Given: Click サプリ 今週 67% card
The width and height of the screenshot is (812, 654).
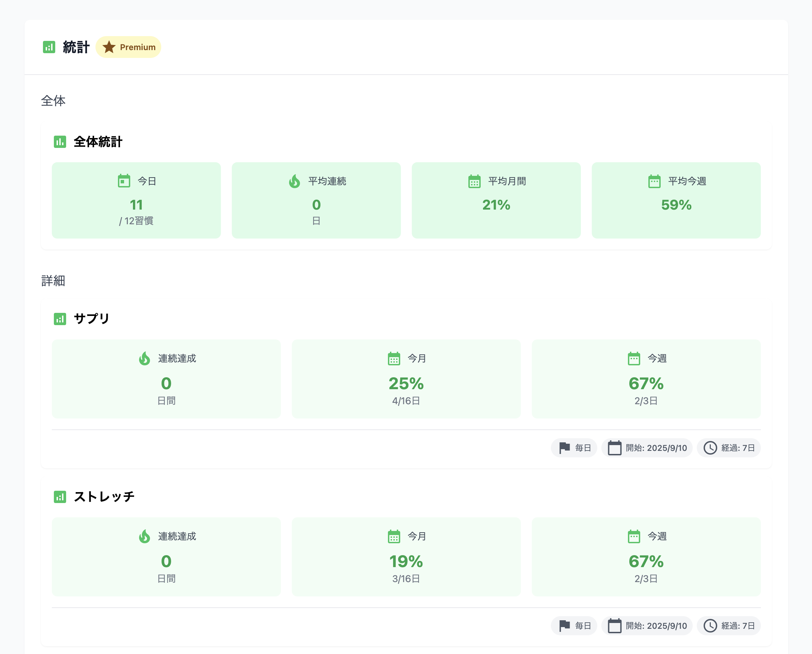Looking at the screenshot, I should pos(646,379).
